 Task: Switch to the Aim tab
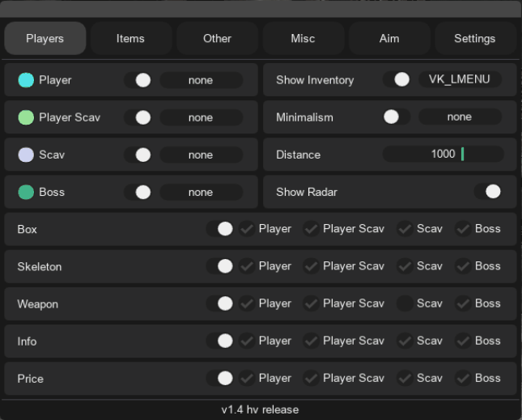point(388,38)
